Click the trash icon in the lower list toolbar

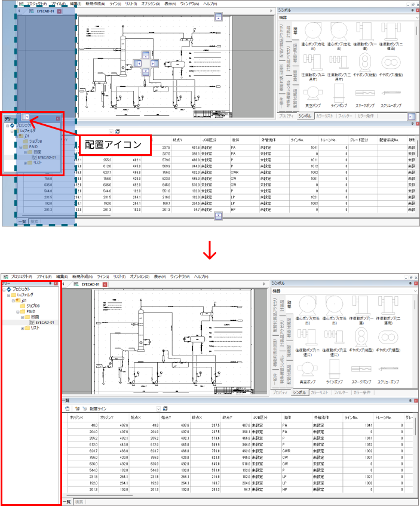pyautogui.click(x=68, y=409)
